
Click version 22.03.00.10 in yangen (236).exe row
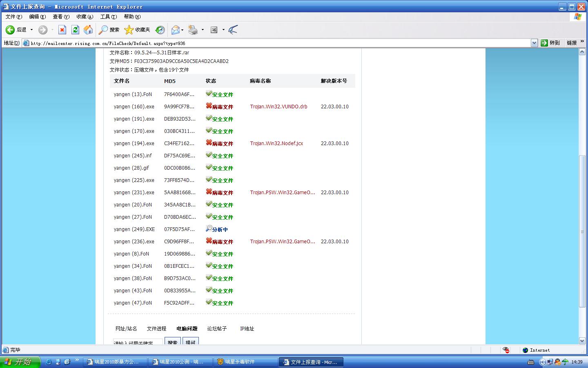point(335,242)
